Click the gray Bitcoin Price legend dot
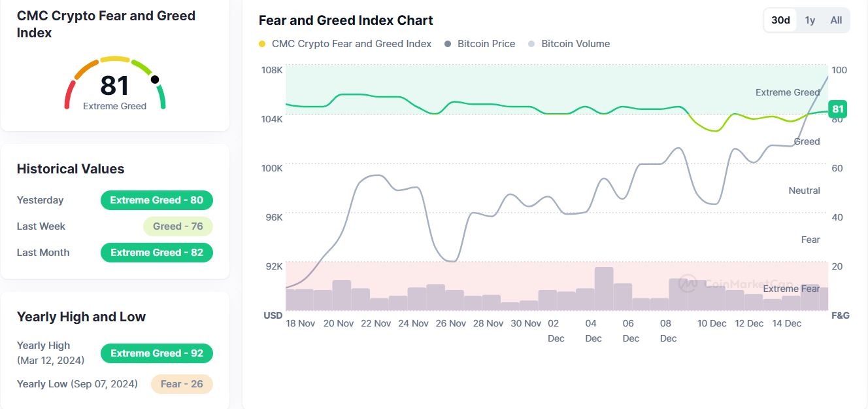 tap(448, 44)
